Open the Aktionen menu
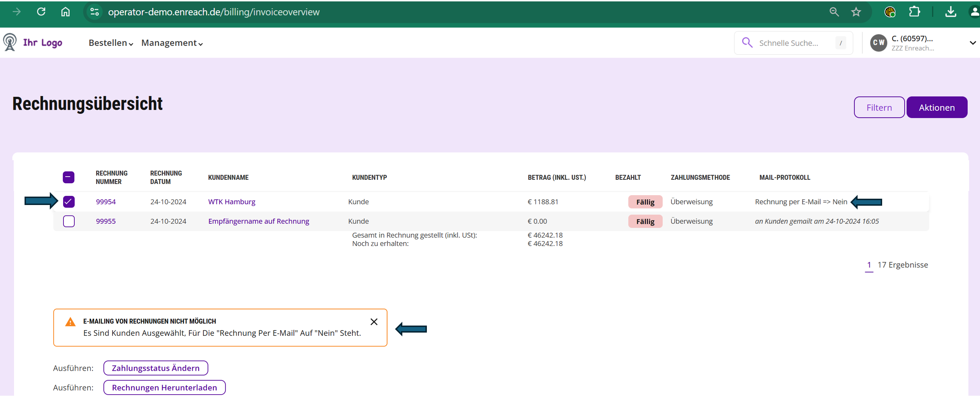The height and width of the screenshot is (396, 980). [936, 107]
